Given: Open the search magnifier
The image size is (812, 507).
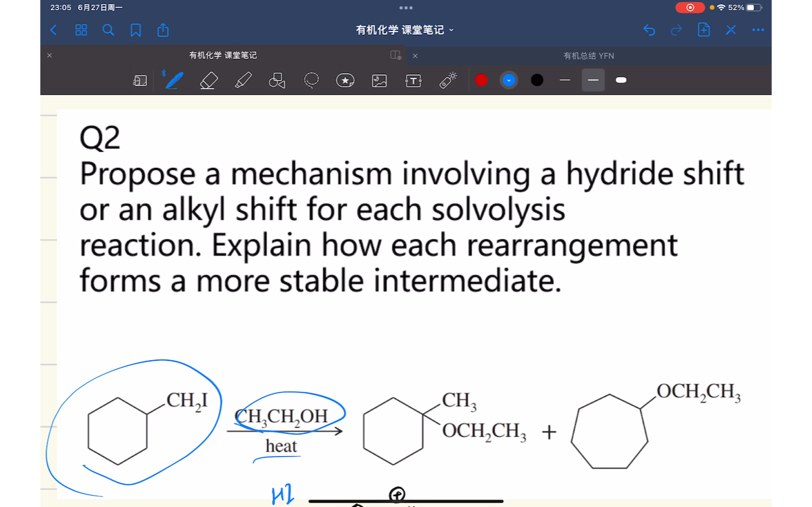Looking at the screenshot, I should click(108, 30).
